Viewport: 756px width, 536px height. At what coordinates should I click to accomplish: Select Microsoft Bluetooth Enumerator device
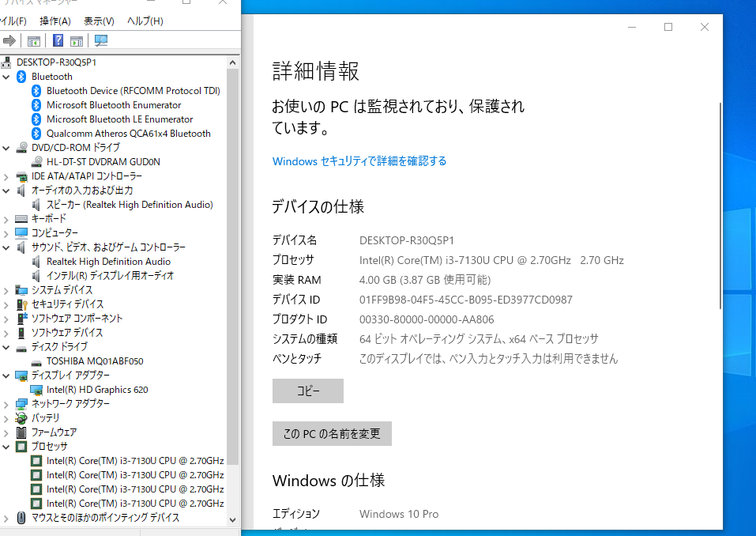(114, 105)
